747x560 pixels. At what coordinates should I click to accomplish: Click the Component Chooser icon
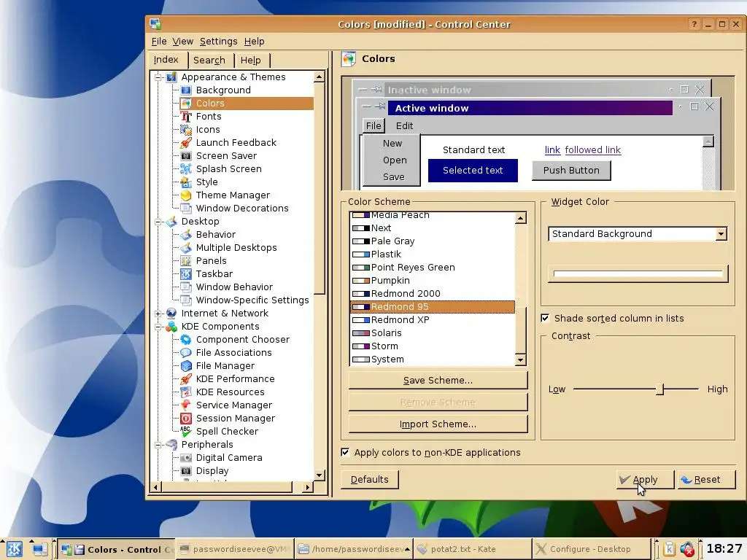pyautogui.click(x=186, y=340)
